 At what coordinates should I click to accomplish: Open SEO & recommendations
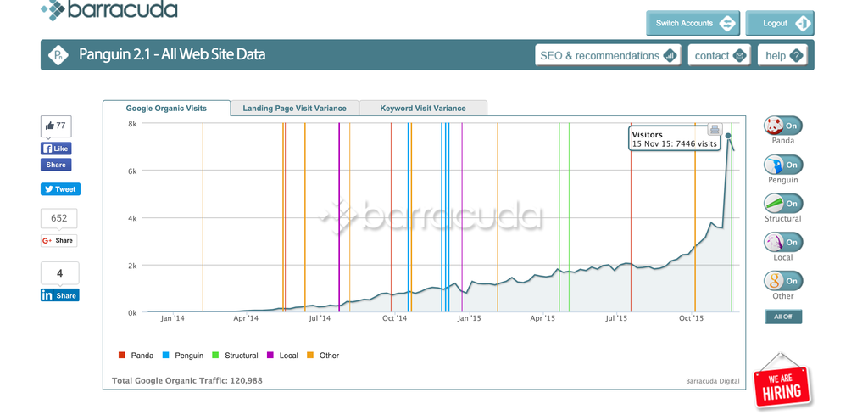607,55
